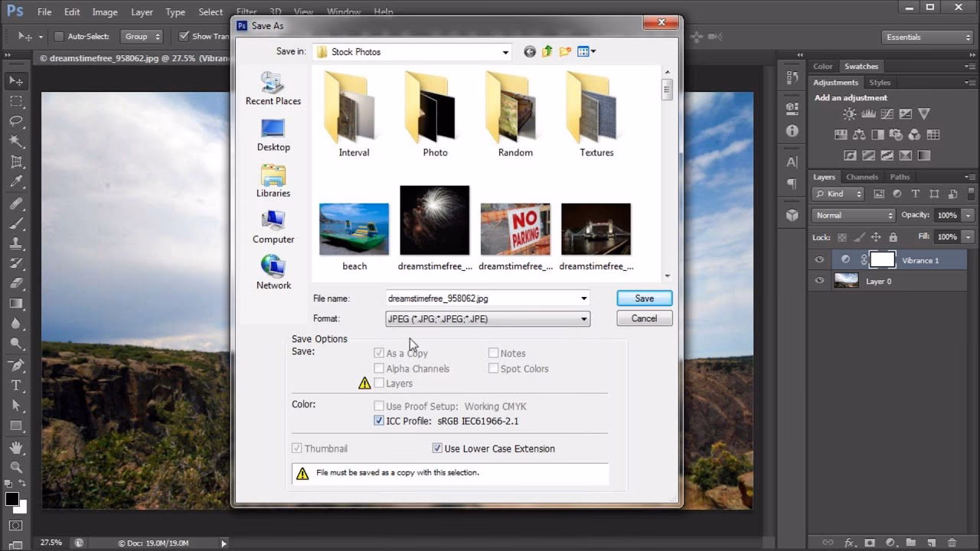Viewport: 980px width, 551px height.
Task: Click the Save button
Action: coord(643,298)
